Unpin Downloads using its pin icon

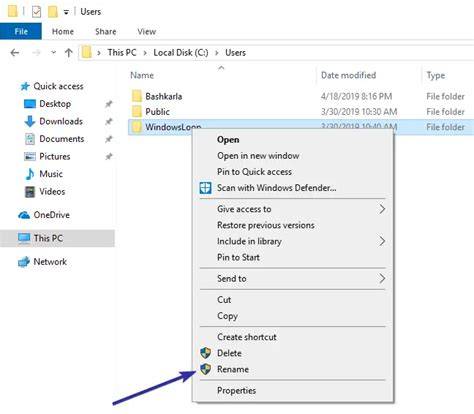coord(108,121)
